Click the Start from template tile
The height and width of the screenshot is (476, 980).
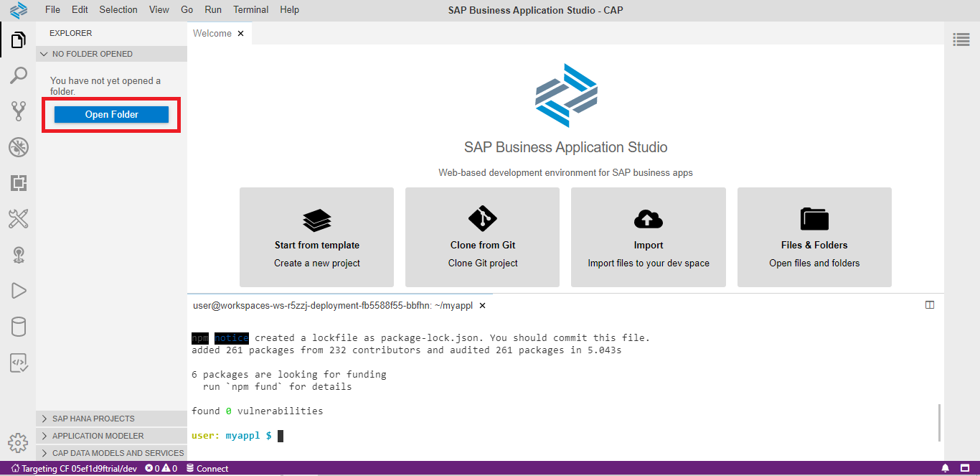tap(316, 238)
